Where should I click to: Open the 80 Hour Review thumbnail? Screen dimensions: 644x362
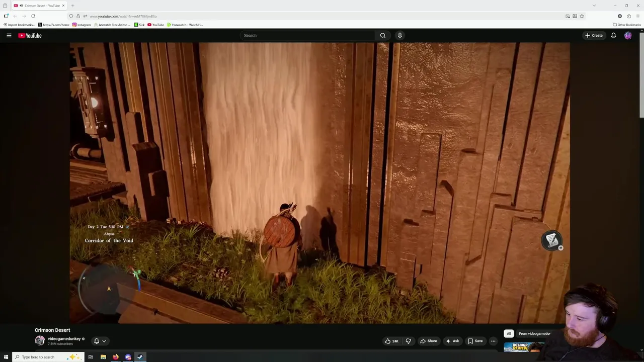524,347
